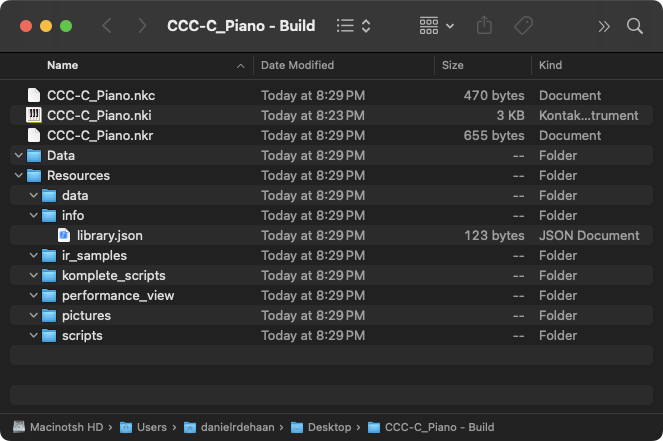The height and width of the screenshot is (441, 663).
Task: Click the Edit Tags toolbar icon
Action: [x=523, y=26]
